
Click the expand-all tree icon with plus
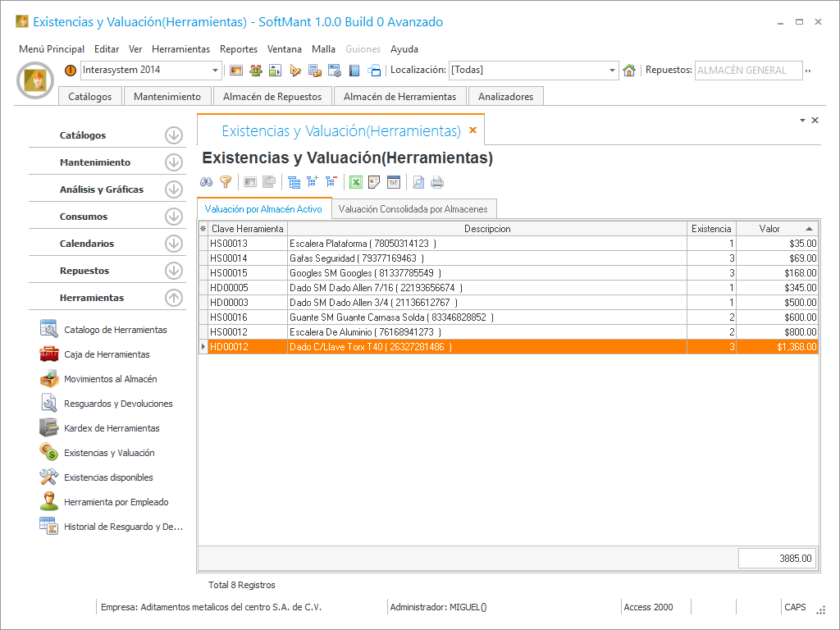pyautogui.click(x=313, y=182)
